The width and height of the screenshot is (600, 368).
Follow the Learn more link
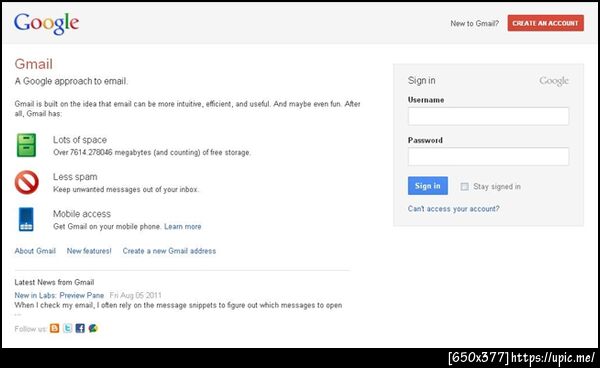click(183, 226)
